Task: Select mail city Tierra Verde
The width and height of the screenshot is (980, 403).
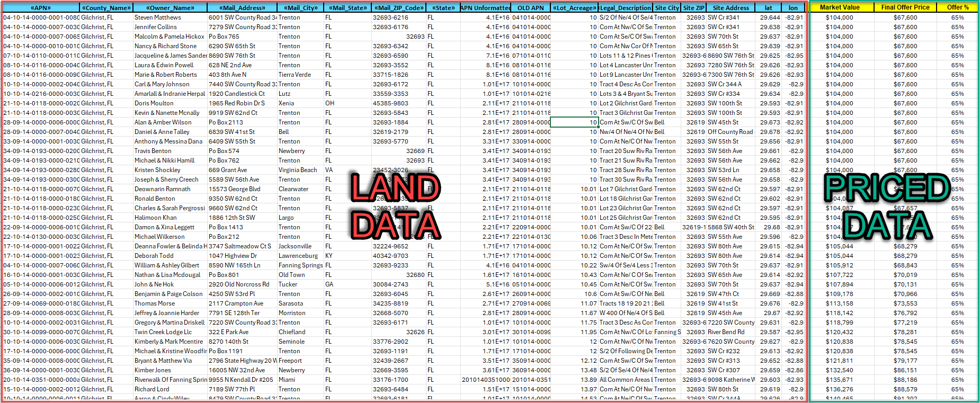Action: tap(300, 75)
